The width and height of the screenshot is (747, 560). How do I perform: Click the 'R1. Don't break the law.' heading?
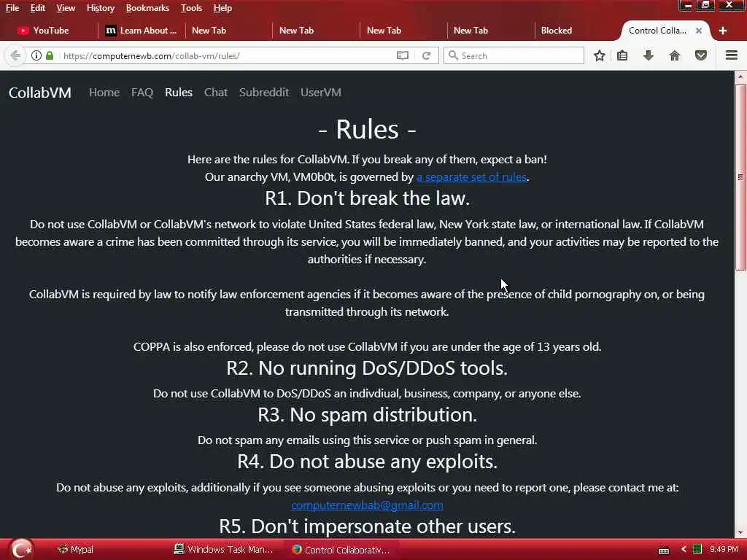[368, 198]
